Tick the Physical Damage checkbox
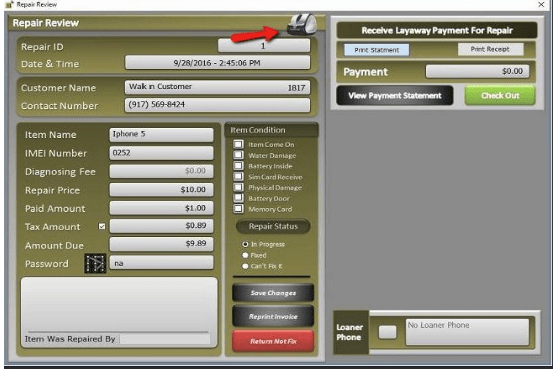The image size is (556, 369). (x=238, y=187)
